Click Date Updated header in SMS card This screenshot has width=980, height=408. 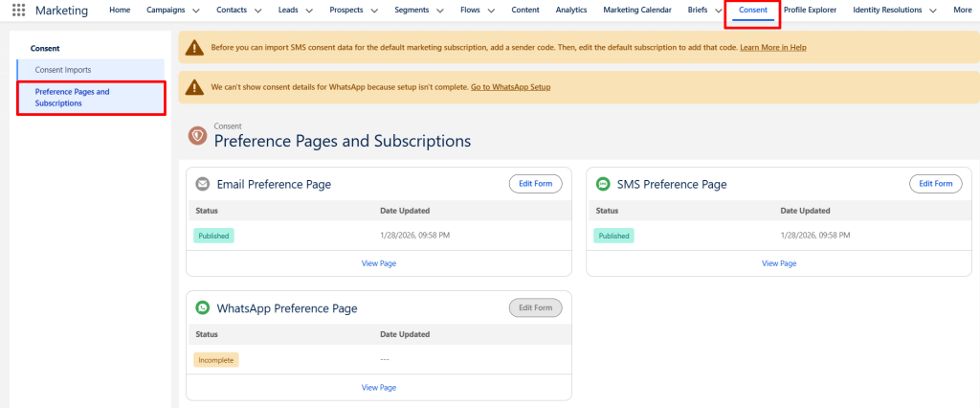point(805,211)
